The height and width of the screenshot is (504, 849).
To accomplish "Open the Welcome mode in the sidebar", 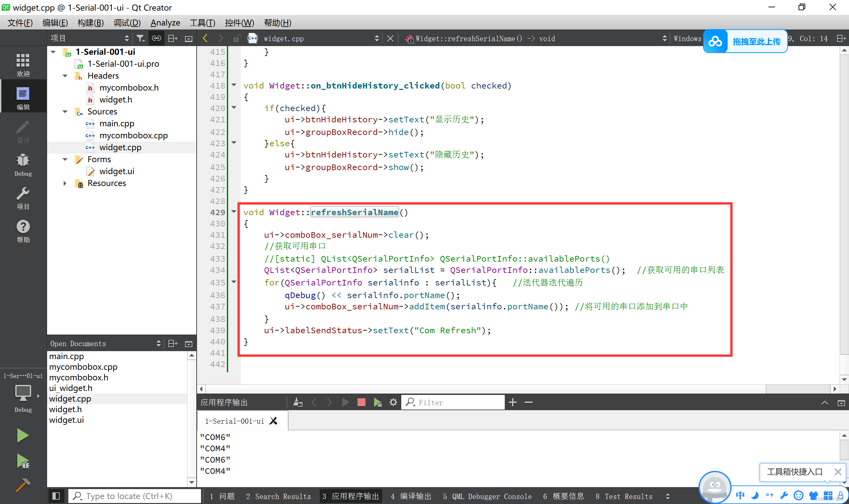I will click(x=23, y=65).
